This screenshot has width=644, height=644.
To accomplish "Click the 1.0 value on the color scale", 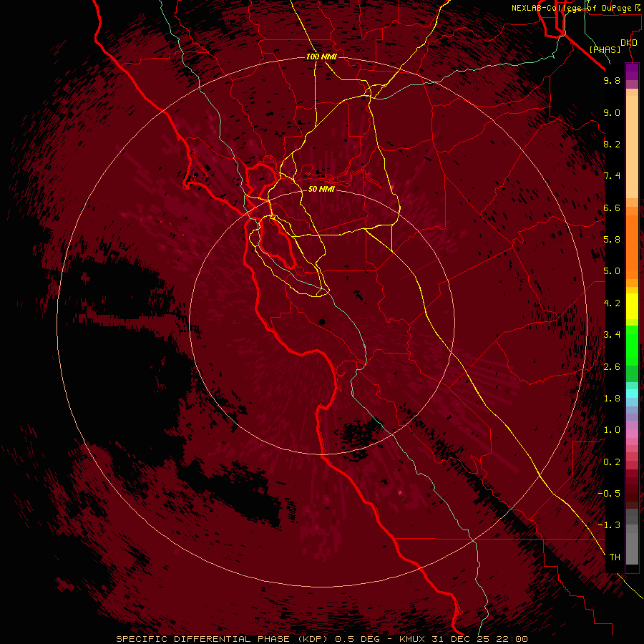I will [612, 430].
